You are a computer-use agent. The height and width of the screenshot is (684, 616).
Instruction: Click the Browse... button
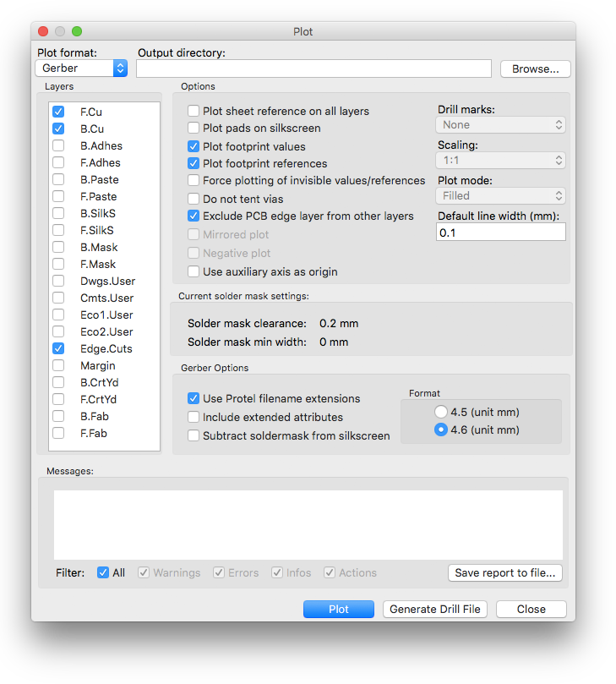click(536, 69)
